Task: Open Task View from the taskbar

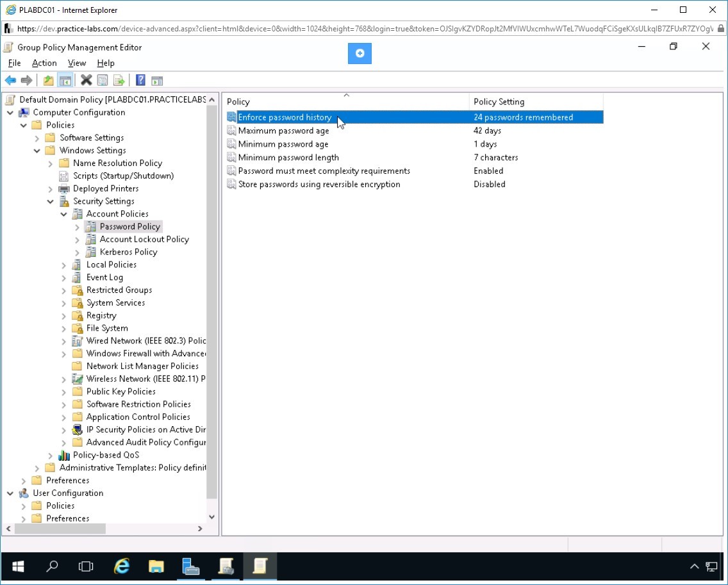Action: pyautogui.click(x=86, y=566)
